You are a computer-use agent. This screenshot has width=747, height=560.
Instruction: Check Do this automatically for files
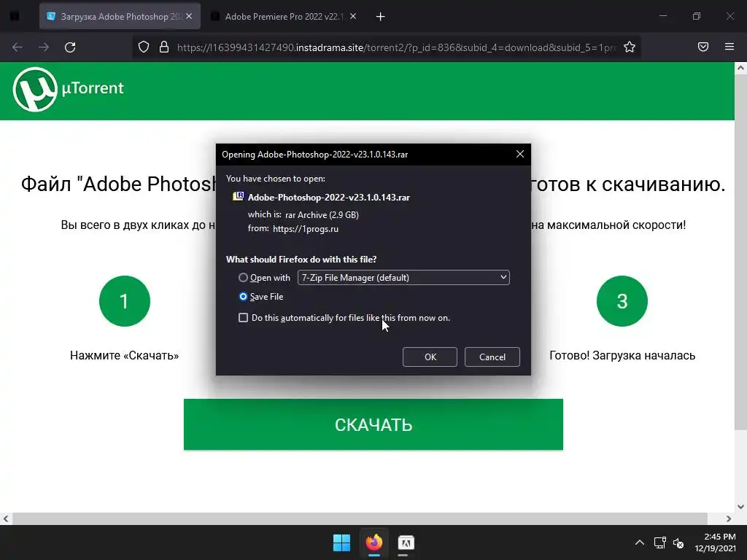tap(243, 318)
